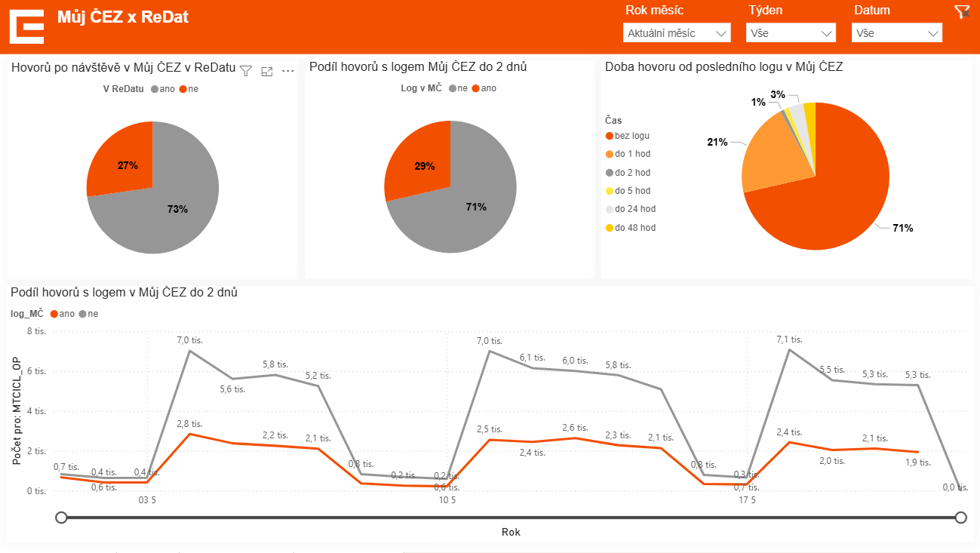Click the 'Můj ČEZ x ReDat' report title

[123, 17]
